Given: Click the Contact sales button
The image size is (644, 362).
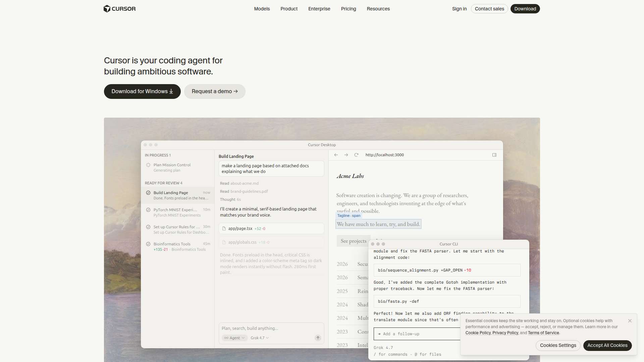Looking at the screenshot, I should (489, 9).
